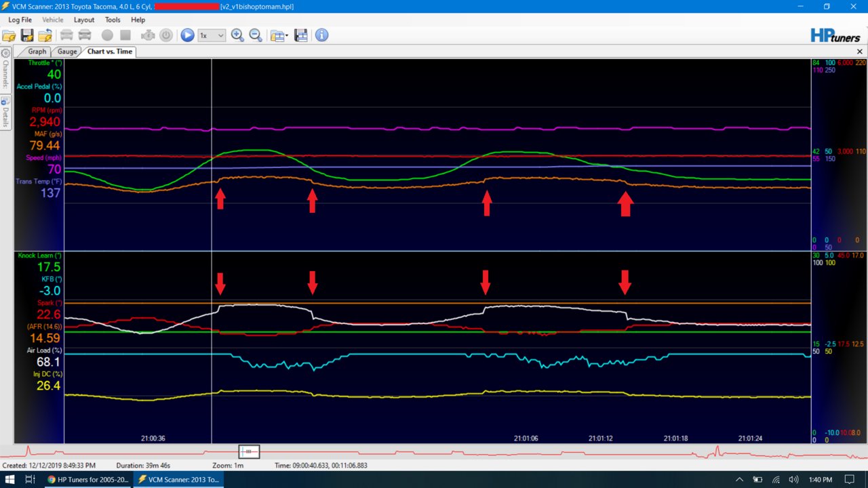The image size is (868, 488).
Task: Click the grayed power button icon
Action: click(166, 35)
